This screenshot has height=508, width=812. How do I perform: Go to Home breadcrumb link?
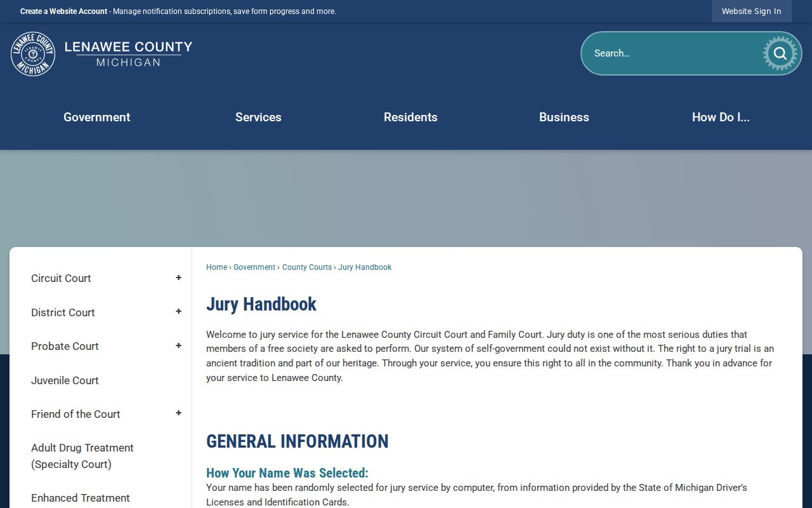pos(216,267)
